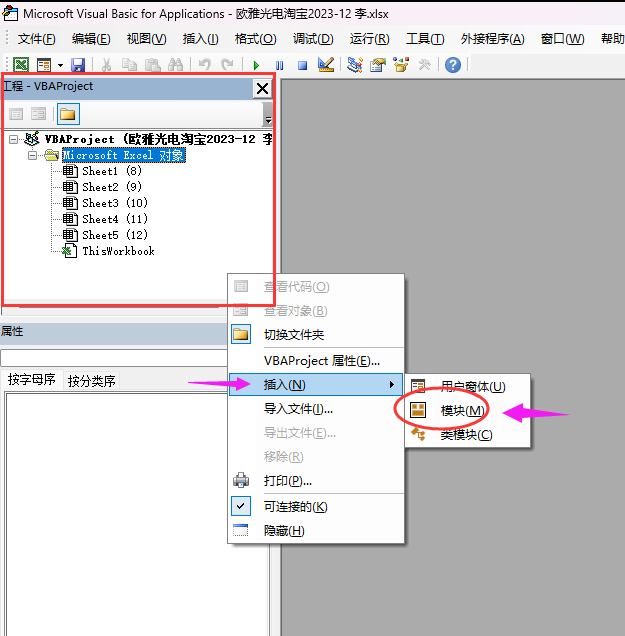625x636 pixels.
Task: Insert 模块(M) from submenu
Action: point(467,410)
